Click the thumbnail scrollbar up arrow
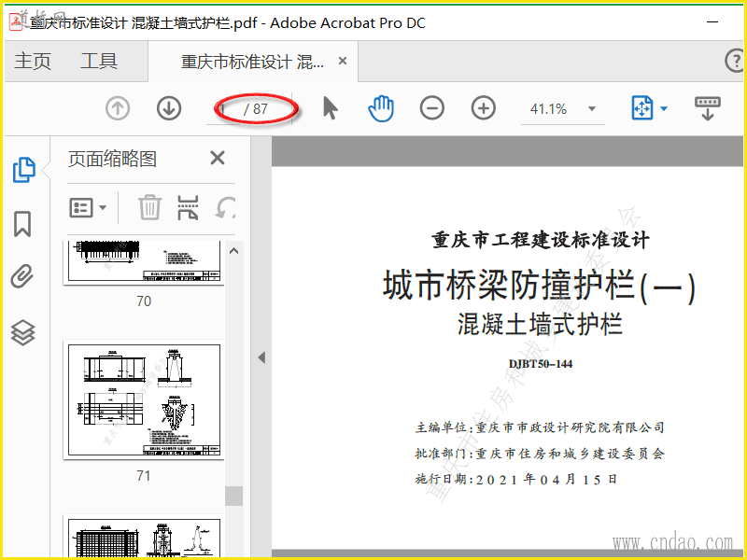The width and height of the screenshot is (747, 560). tap(234, 251)
